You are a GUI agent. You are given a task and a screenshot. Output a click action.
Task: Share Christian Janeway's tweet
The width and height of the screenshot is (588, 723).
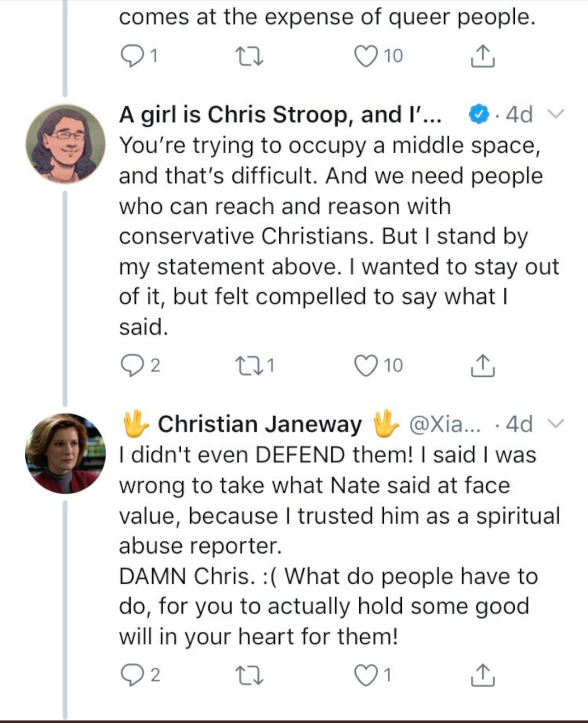coord(482,676)
